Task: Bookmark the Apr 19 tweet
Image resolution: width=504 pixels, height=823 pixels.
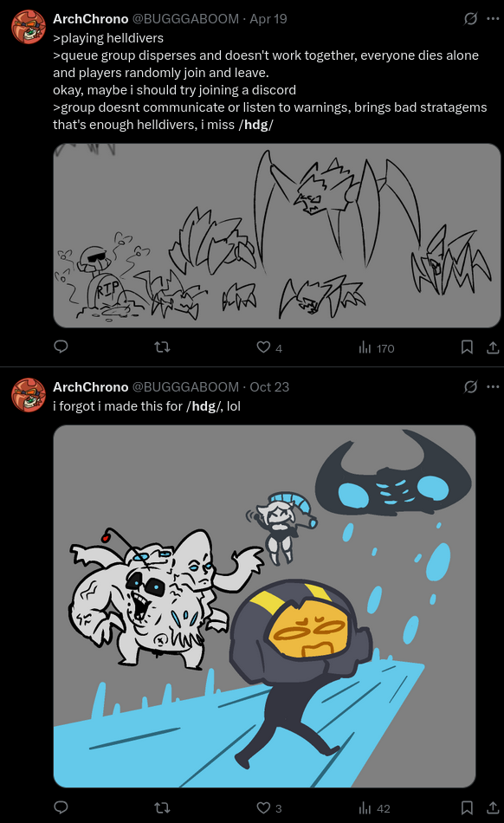Action: click(467, 347)
